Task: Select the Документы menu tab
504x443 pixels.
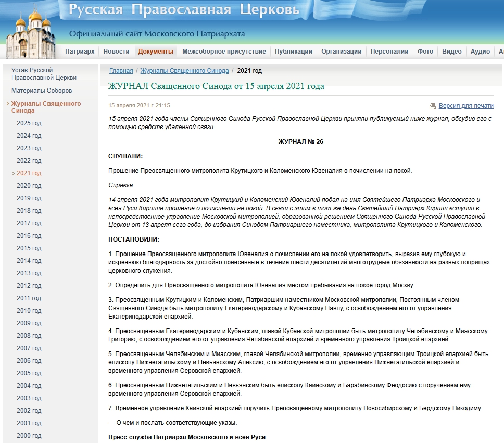Action: tap(156, 52)
